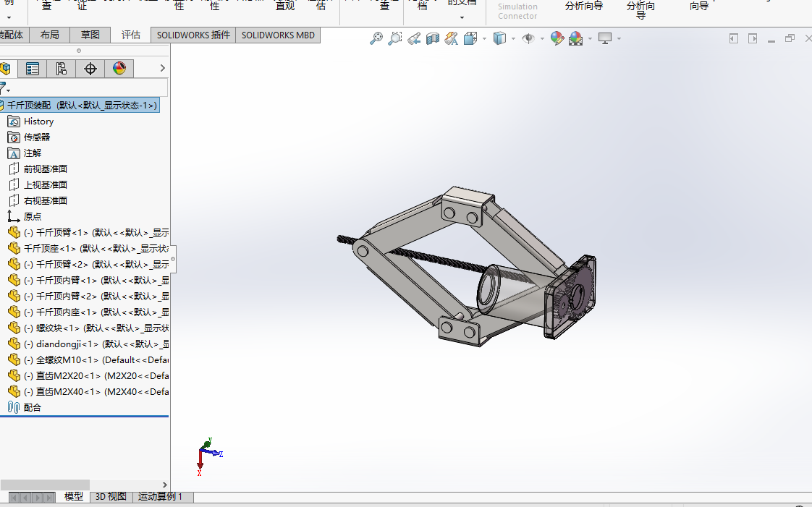The width and height of the screenshot is (812, 507).
Task: Expand the Display Style dropdown arrow
Action: pos(513,39)
